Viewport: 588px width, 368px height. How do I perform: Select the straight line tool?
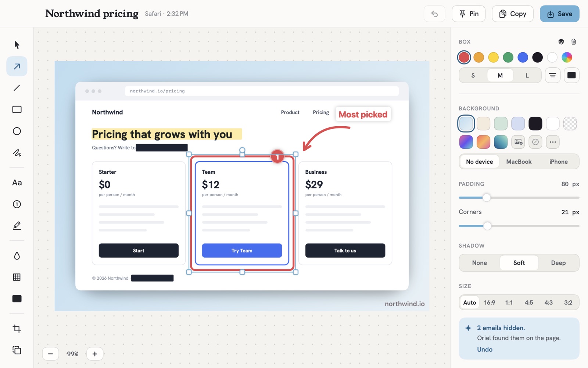pos(17,88)
